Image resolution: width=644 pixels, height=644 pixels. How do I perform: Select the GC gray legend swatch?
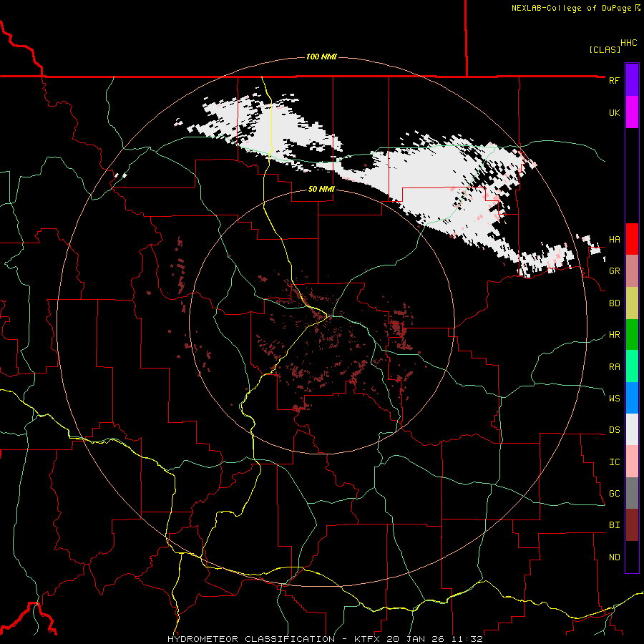pos(632,493)
